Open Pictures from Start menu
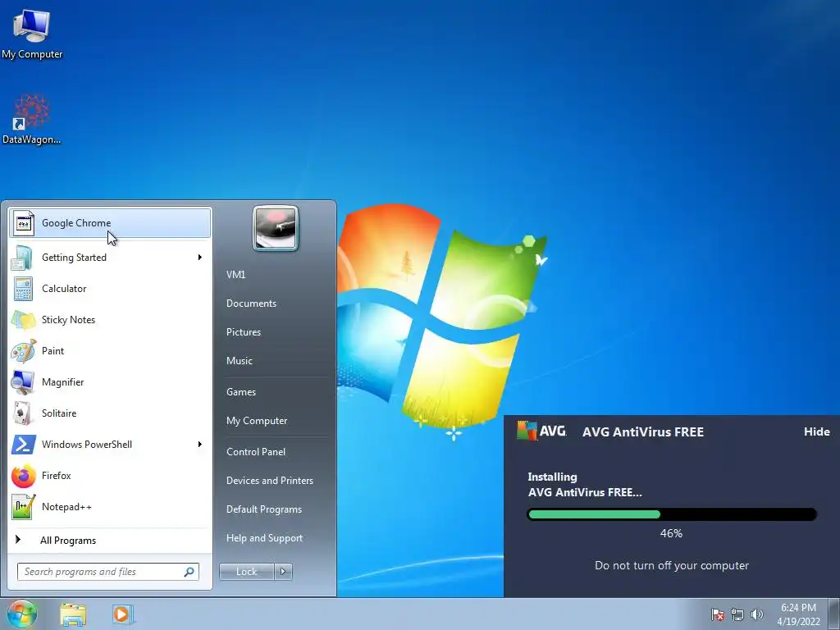840x630 pixels. (x=243, y=332)
